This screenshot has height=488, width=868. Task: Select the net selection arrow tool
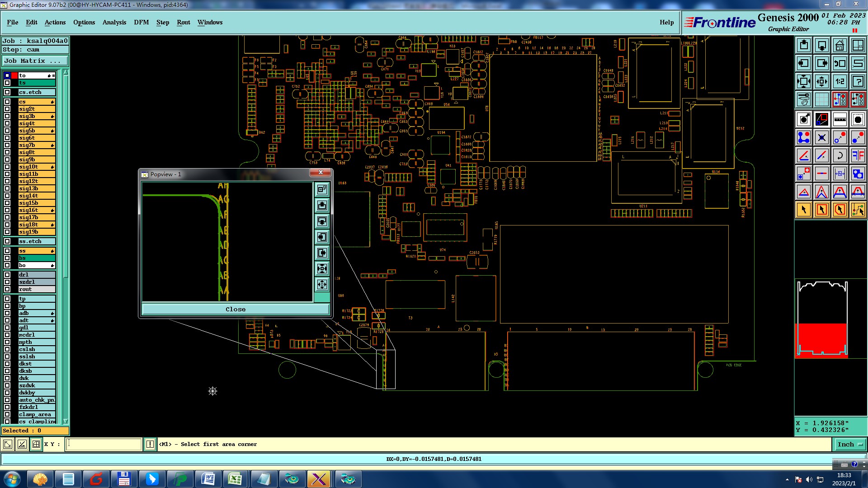click(x=858, y=210)
